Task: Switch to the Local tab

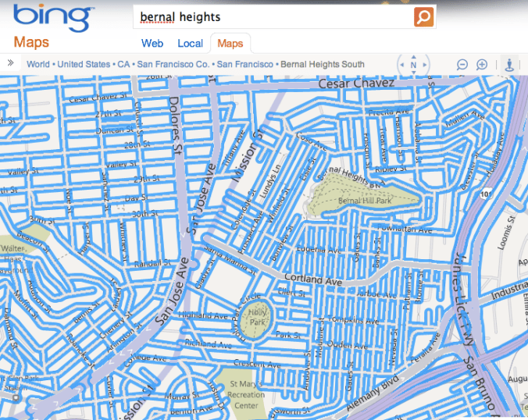Action: coord(190,44)
